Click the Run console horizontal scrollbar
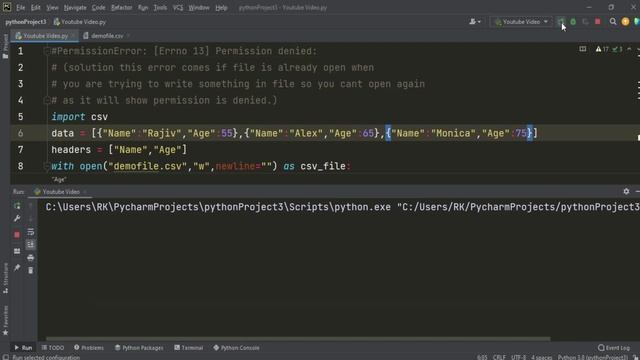This screenshot has height=360, width=640. [x=298, y=338]
